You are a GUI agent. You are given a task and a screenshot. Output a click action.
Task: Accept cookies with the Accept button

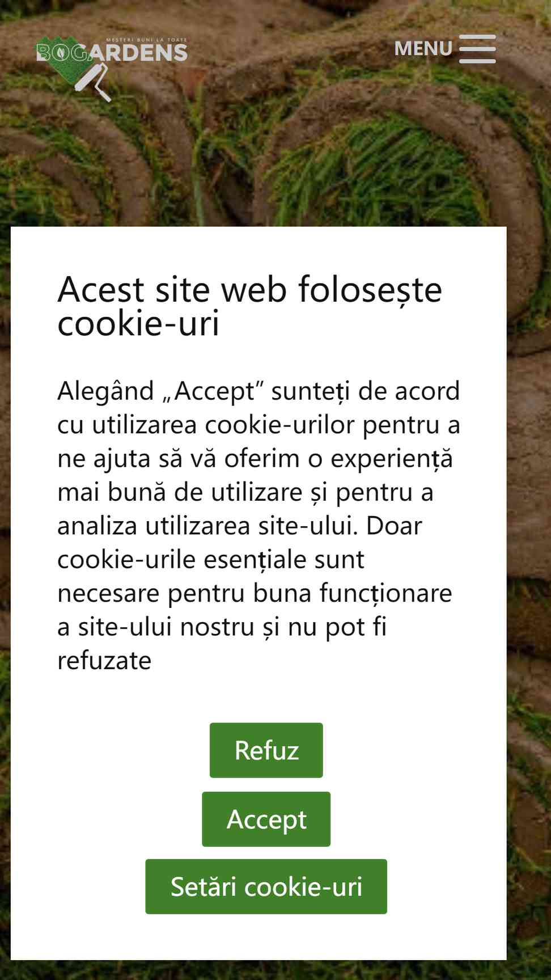pyautogui.click(x=266, y=819)
